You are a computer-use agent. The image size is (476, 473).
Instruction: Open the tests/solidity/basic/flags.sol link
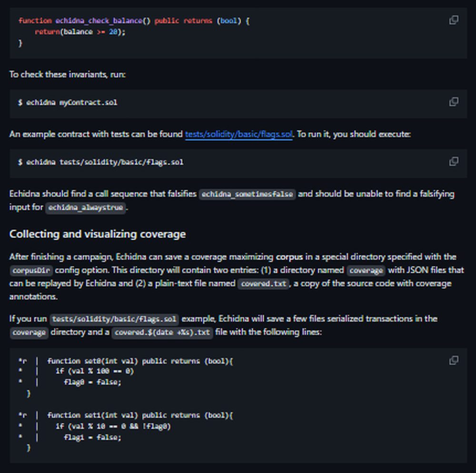238,134
